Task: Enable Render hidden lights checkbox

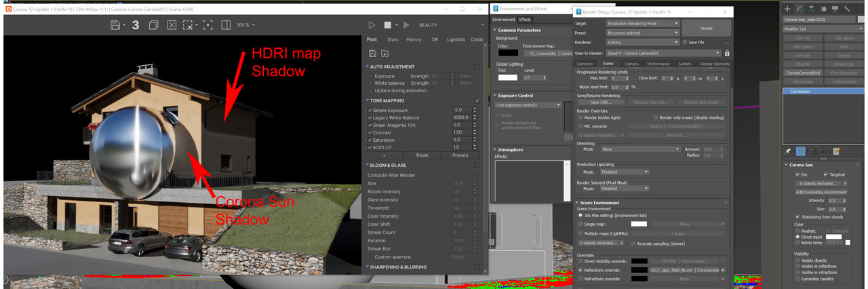Action: point(580,117)
